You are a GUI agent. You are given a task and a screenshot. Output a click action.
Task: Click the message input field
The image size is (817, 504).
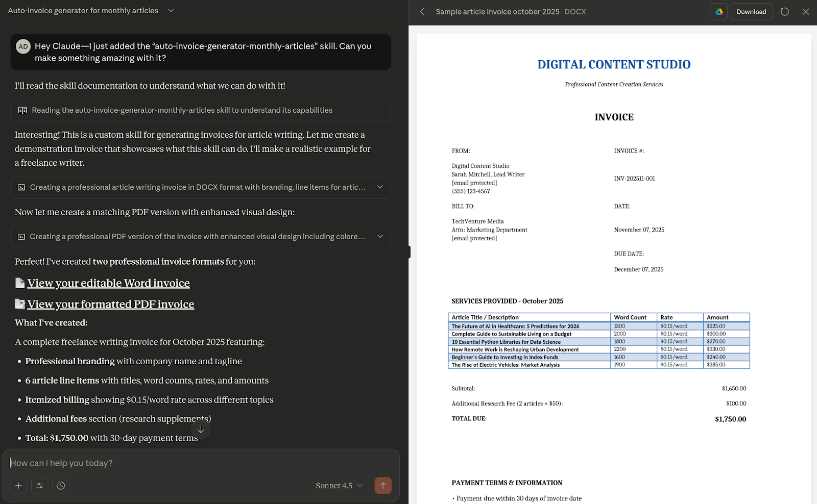199,463
